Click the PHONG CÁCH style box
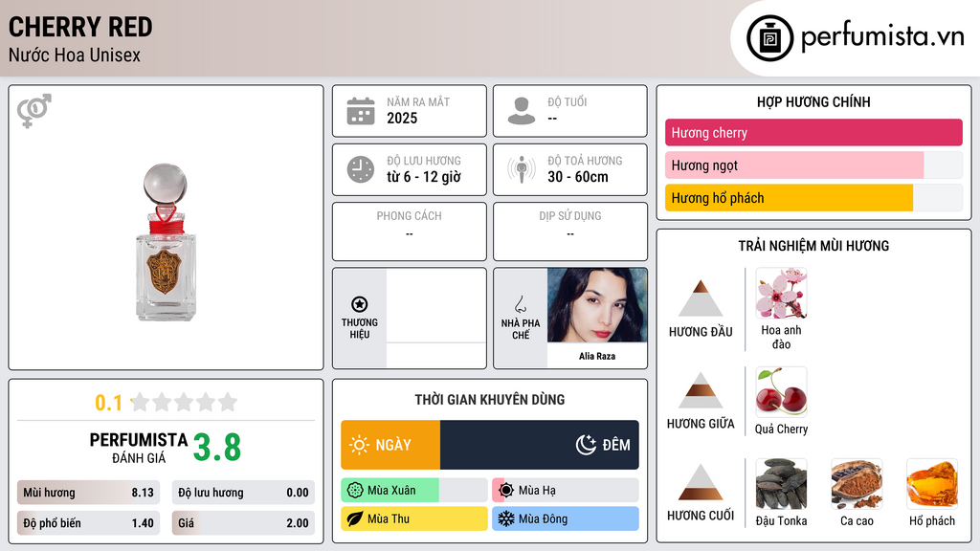This screenshot has height=551, width=980. tap(410, 231)
